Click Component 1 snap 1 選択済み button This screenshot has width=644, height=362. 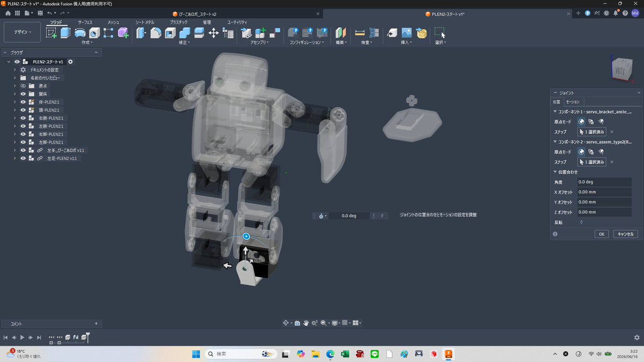(592, 131)
